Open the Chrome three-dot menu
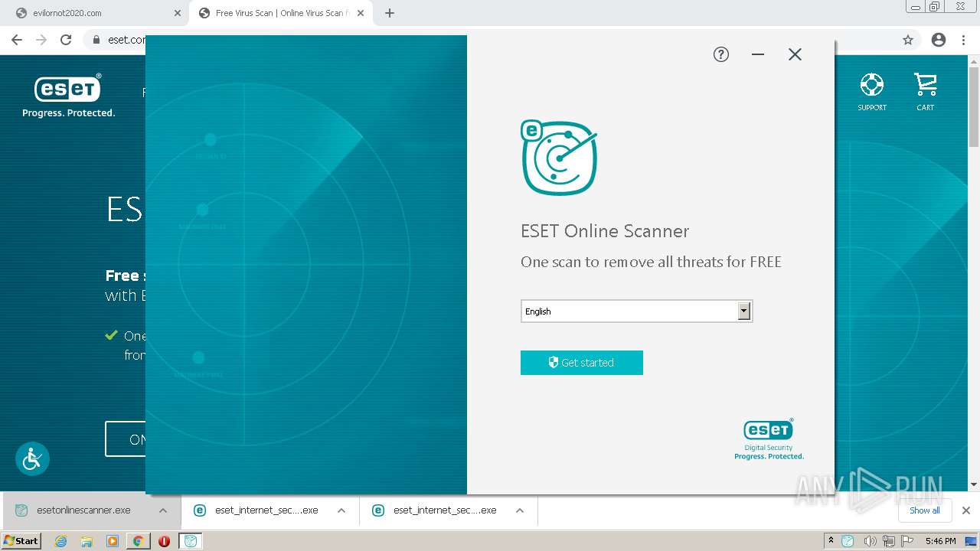The height and width of the screenshot is (551, 980). click(964, 40)
